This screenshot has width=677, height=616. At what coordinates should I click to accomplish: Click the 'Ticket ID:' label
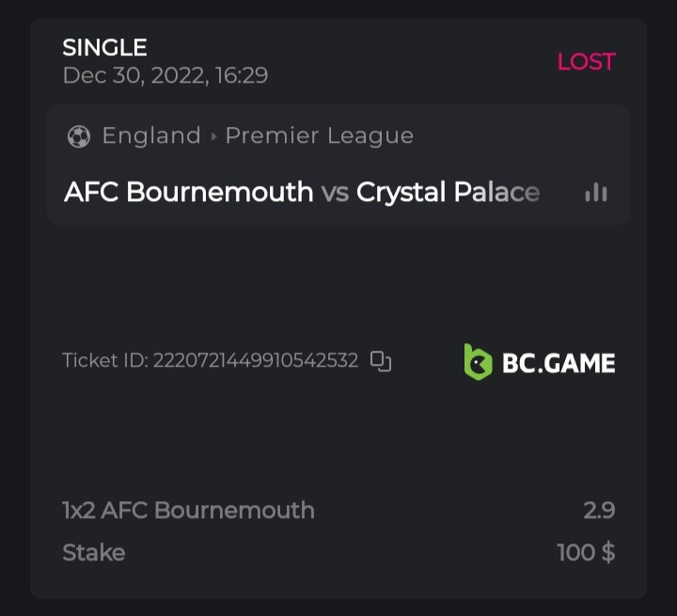point(104,361)
